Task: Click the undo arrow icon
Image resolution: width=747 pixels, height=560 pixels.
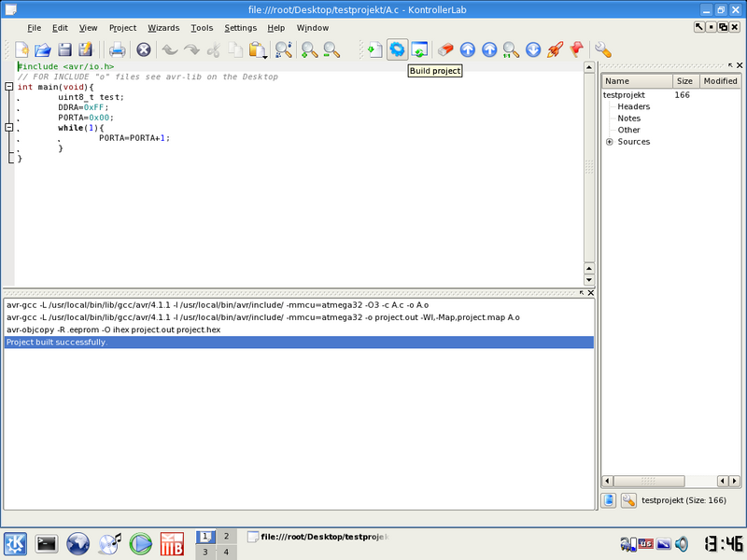Action: click(x=169, y=49)
